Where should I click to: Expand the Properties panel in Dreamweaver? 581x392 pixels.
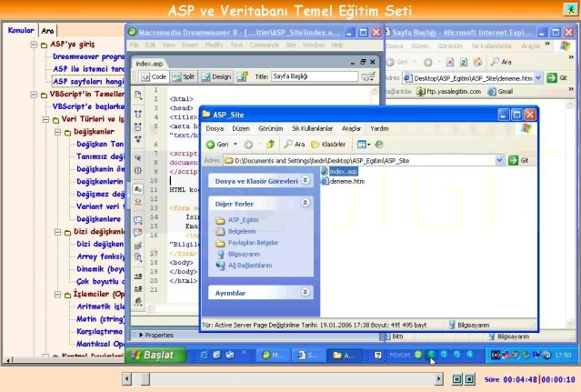point(141,336)
